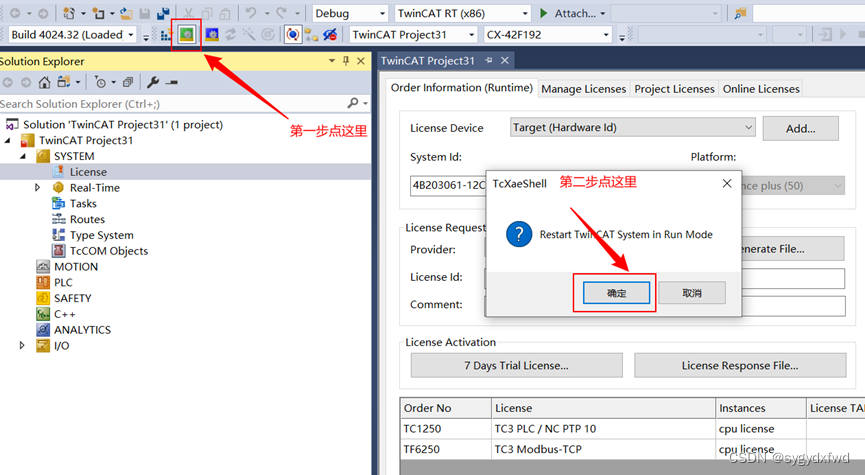Click the Switch Views icon in Solution Explorer

coord(64,82)
